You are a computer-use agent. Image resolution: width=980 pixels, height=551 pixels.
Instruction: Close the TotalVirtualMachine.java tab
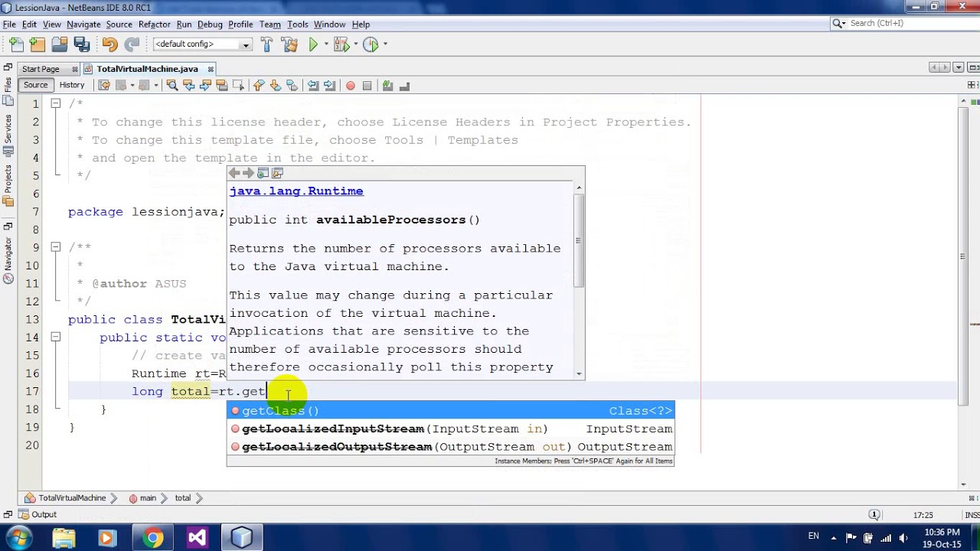tap(211, 69)
